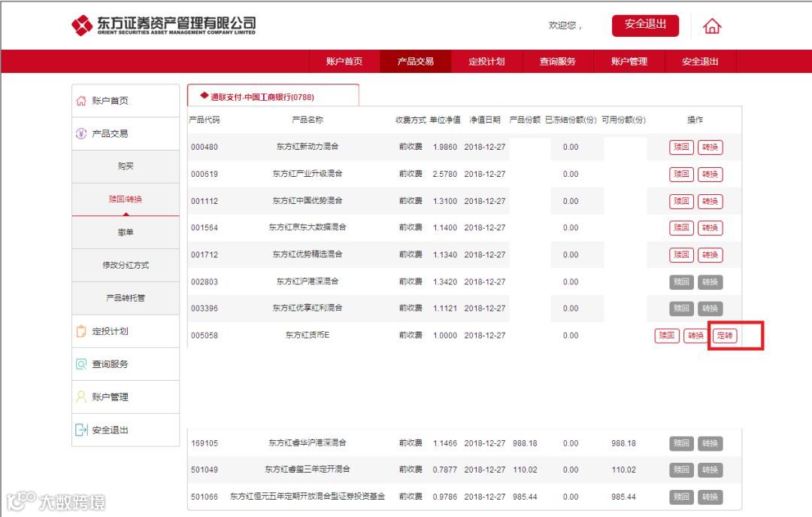The height and width of the screenshot is (517, 812).
Task: Click greyed 赎回 for fund 002803
Action: (681, 282)
